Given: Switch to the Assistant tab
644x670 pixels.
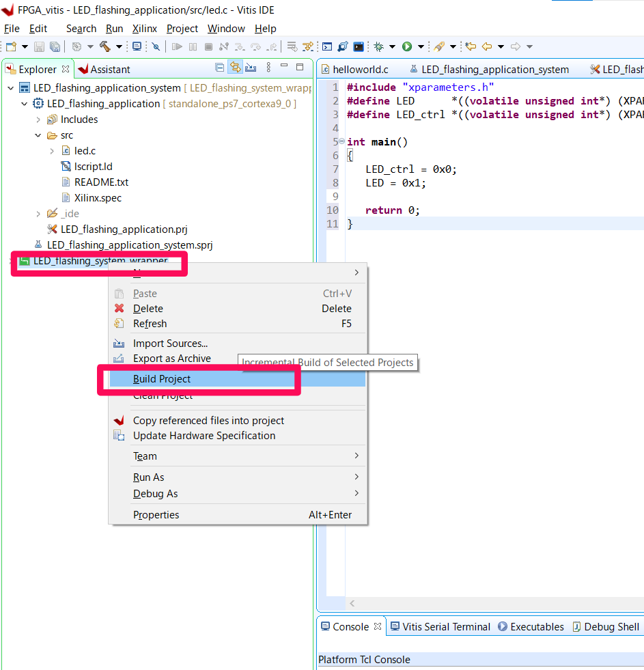Looking at the screenshot, I should click(x=104, y=69).
